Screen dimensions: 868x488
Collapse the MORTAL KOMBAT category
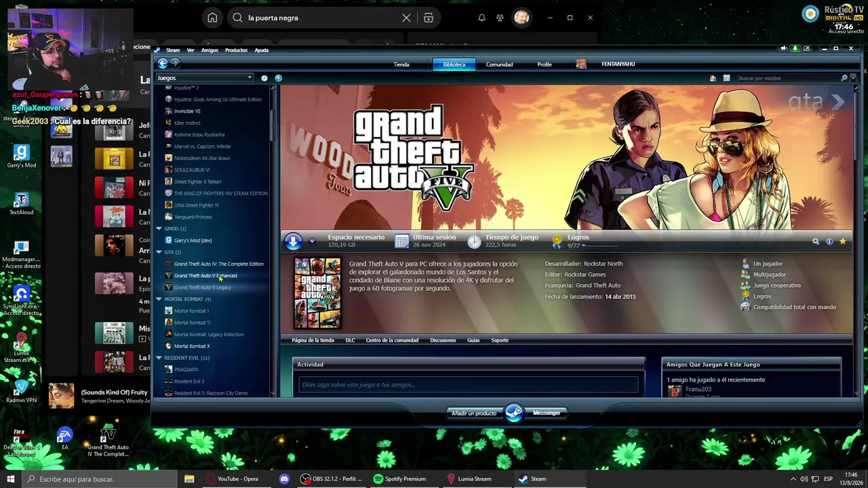[159, 299]
